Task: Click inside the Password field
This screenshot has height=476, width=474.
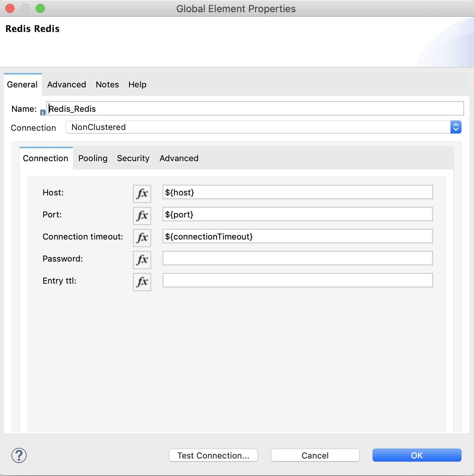Action: [297, 258]
